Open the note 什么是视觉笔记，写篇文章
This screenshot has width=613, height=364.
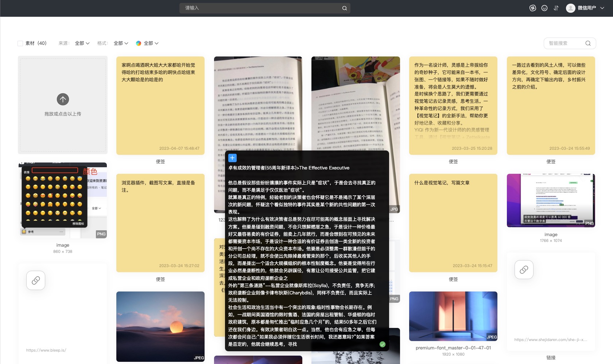point(453,223)
